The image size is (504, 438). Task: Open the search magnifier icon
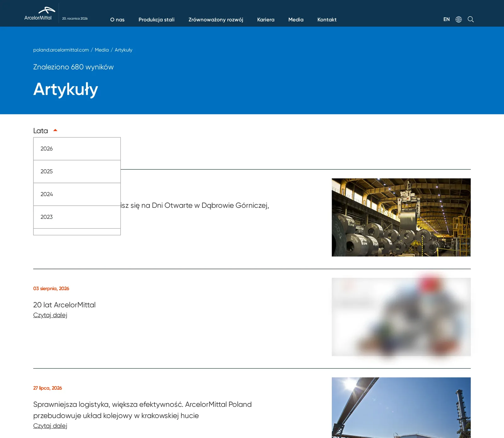(x=471, y=19)
